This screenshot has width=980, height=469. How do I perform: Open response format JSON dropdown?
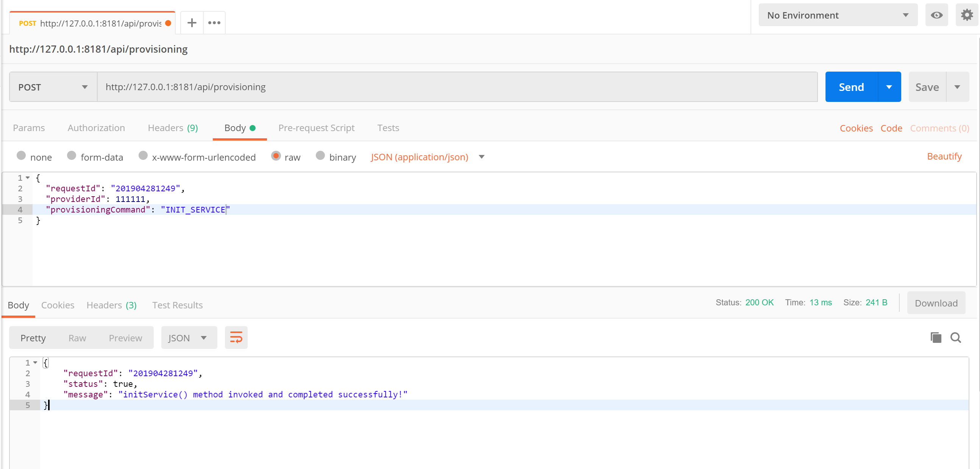click(189, 338)
